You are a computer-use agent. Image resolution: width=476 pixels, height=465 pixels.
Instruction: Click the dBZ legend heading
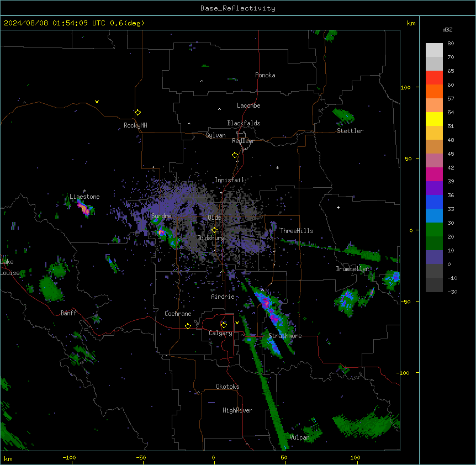pyautogui.click(x=447, y=29)
